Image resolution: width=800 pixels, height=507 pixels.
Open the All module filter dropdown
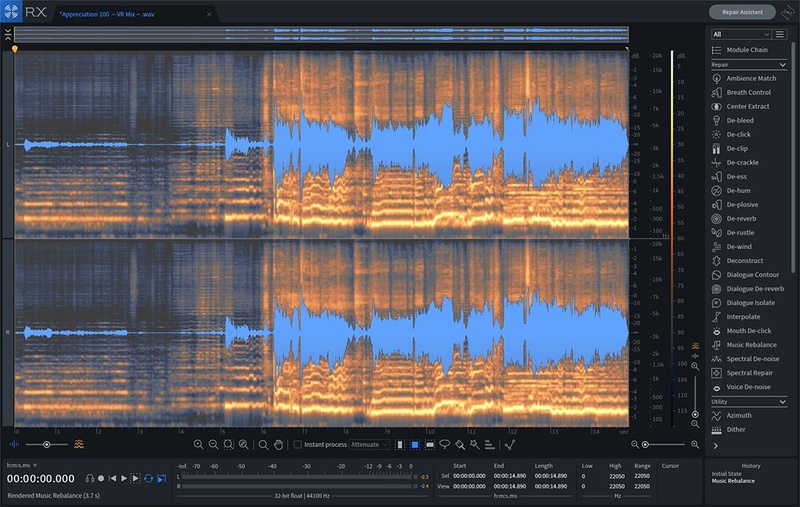pos(741,34)
